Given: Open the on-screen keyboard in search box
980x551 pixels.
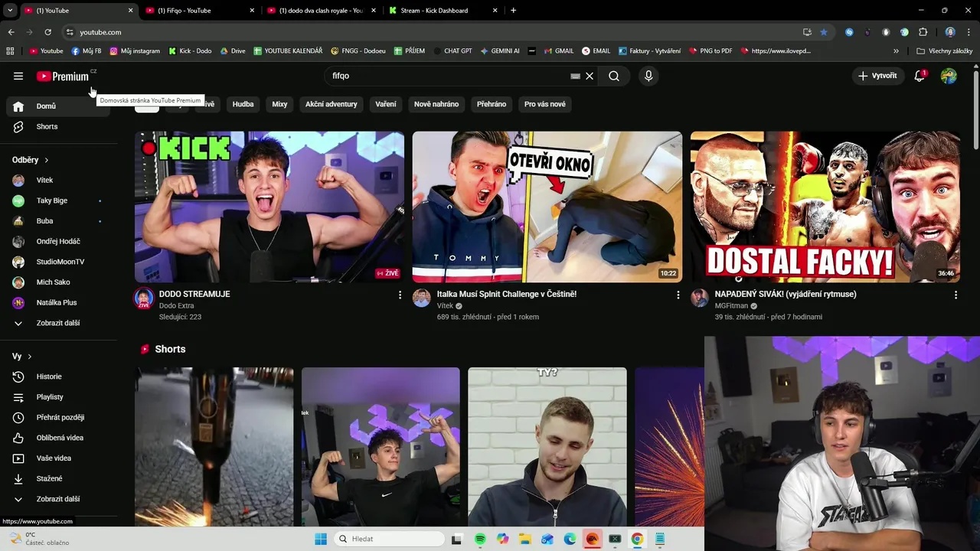Looking at the screenshot, I should tap(575, 76).
